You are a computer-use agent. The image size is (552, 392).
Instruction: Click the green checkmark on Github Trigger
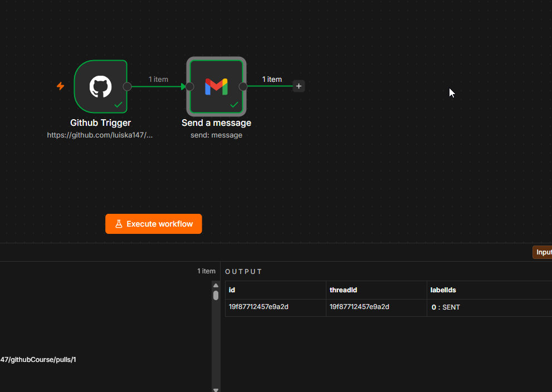[118, 105]
